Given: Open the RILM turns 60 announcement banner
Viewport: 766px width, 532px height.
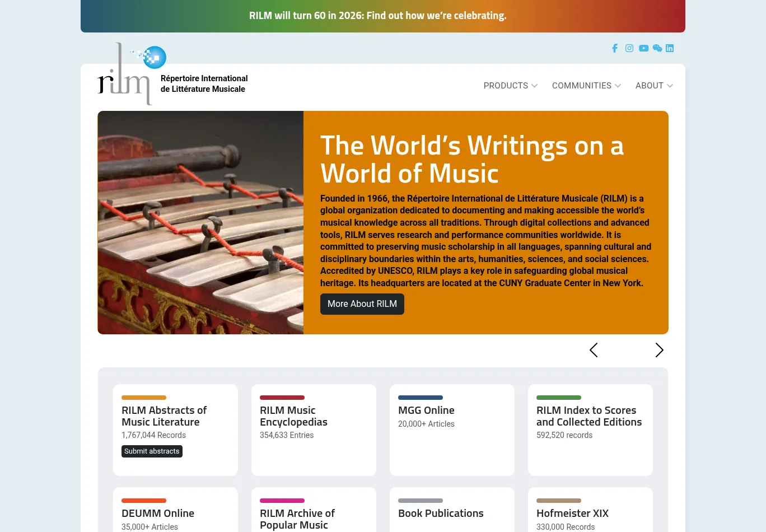Looking at the screenshot, I should [x=377, y=16].
